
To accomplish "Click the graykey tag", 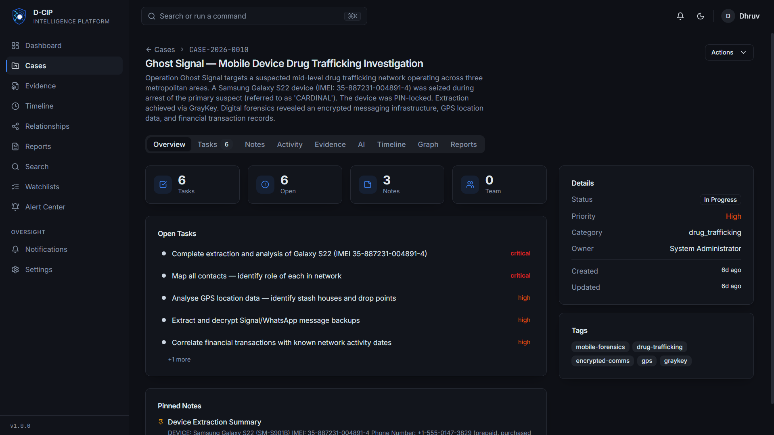I will tap(675, 361).
